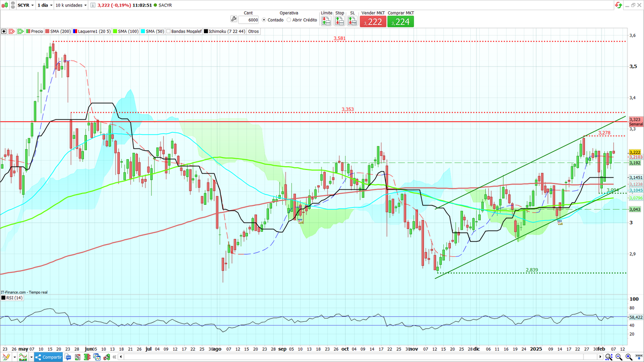Click the green 'Comprar MKT' 3,224 button
Screen dimensions: 644x362
[x=401, y=21]
